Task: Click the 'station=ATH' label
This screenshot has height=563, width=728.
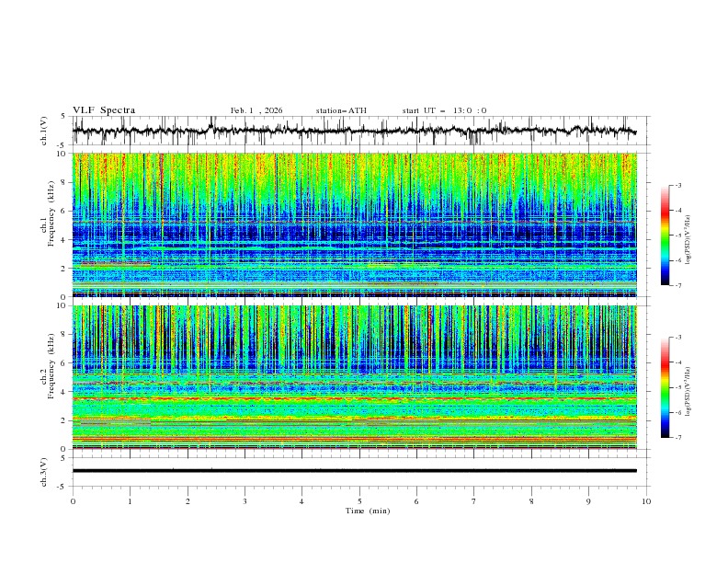Action: click(x=341, y=110)
